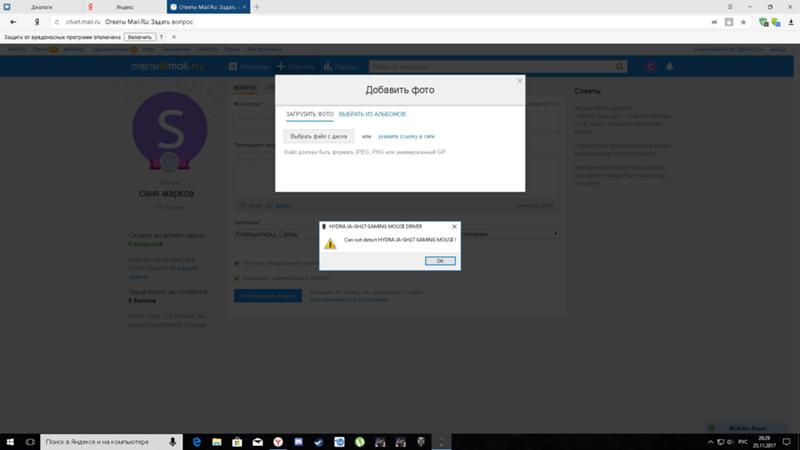Image resolution: width=800 pixels, height=450 pixels.
Task: Click the Yandex Я home icon in toolbar
Action: 37,22
